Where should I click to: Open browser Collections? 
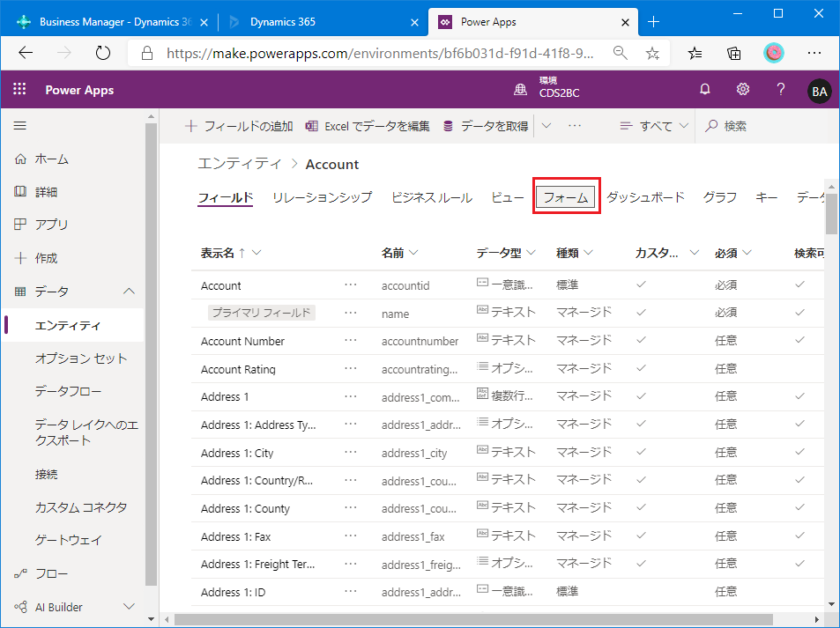pyautogui.click(x=734, y=53)
